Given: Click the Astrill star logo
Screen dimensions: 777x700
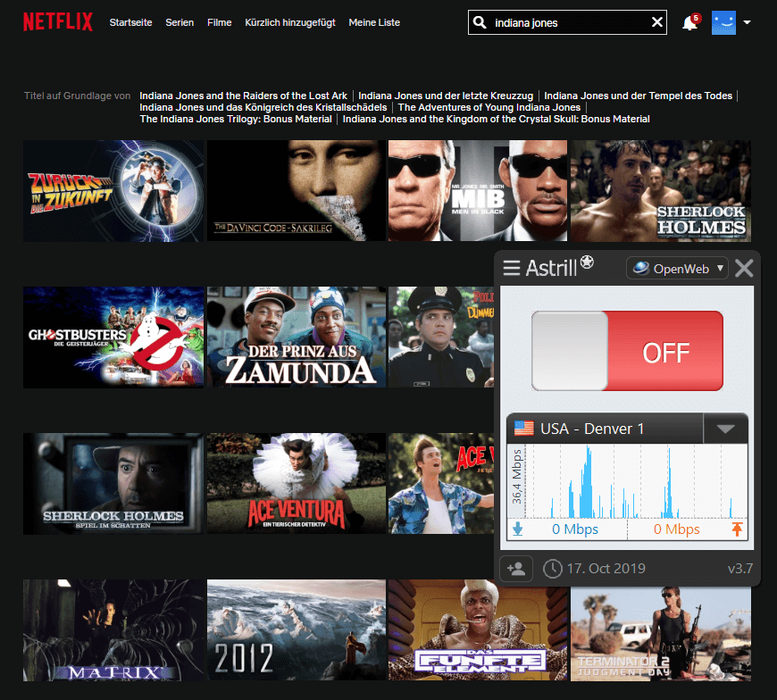Looking at the screenshot, I should [x=587, y=262].
